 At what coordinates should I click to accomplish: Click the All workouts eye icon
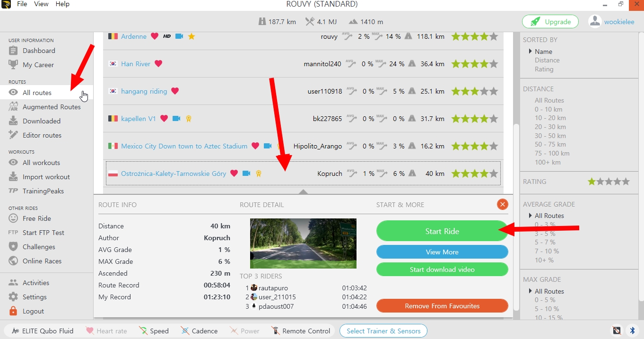[x=13, y=163]
